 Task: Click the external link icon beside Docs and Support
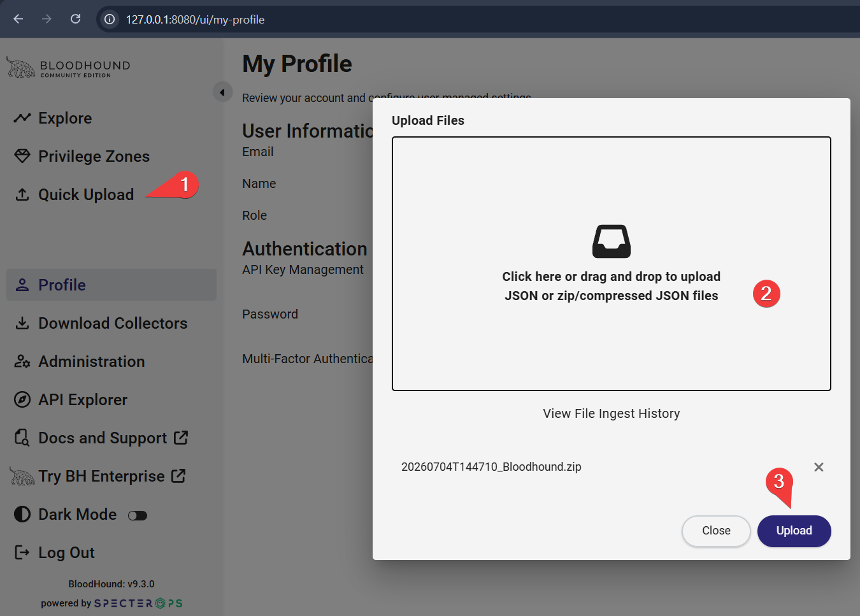point(181,438)
